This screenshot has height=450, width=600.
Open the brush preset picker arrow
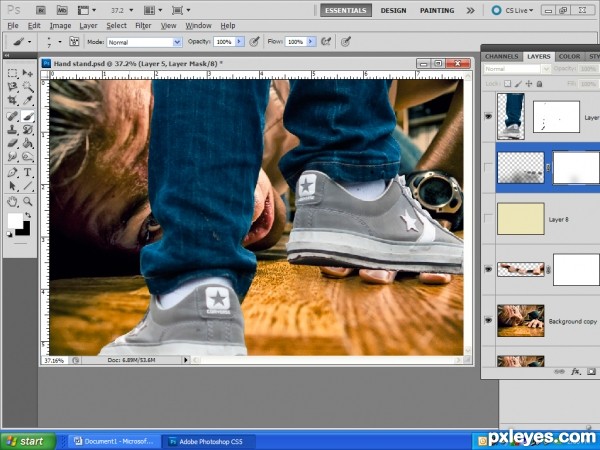(x=60, y=42)
